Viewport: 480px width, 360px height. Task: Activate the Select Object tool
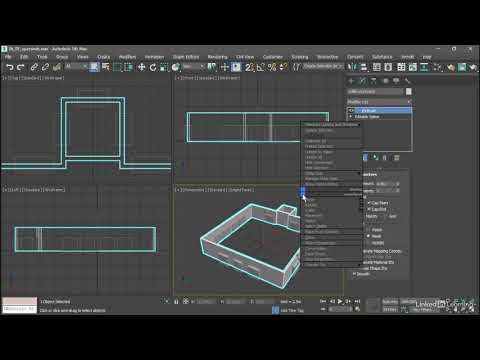(94, 67)
